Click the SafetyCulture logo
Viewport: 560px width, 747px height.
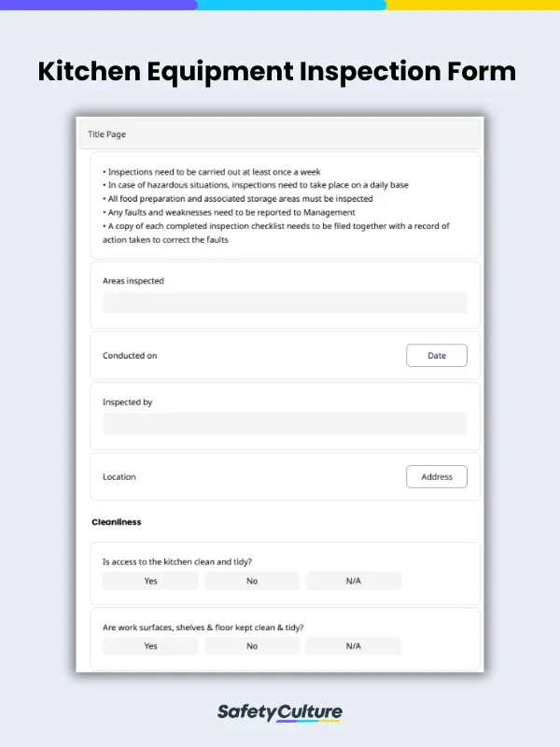[280, 712]
